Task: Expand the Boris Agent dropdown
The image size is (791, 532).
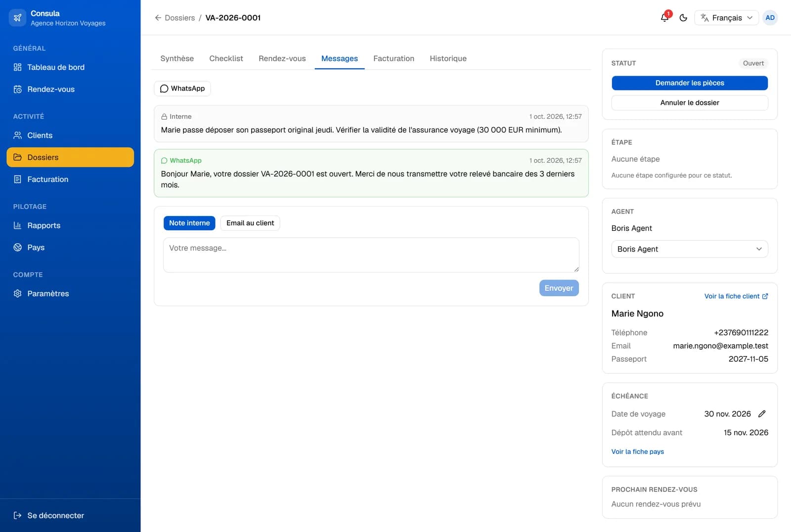Action: 690,249
